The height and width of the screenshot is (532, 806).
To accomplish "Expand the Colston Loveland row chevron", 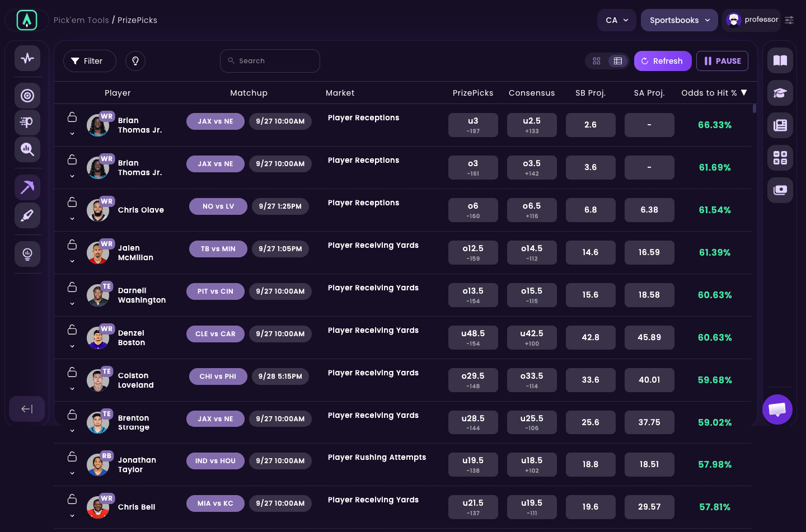I will tap(72, 389).
